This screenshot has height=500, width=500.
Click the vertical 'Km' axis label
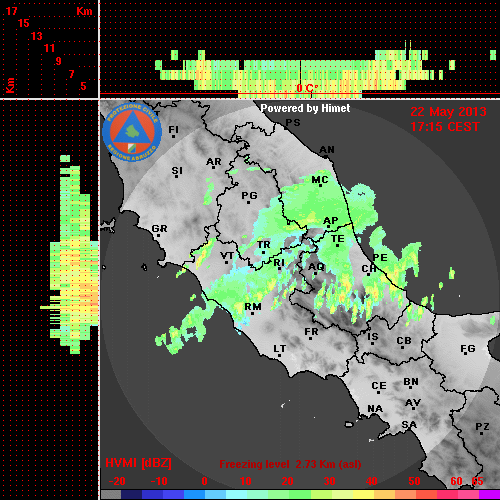(11, 86)
